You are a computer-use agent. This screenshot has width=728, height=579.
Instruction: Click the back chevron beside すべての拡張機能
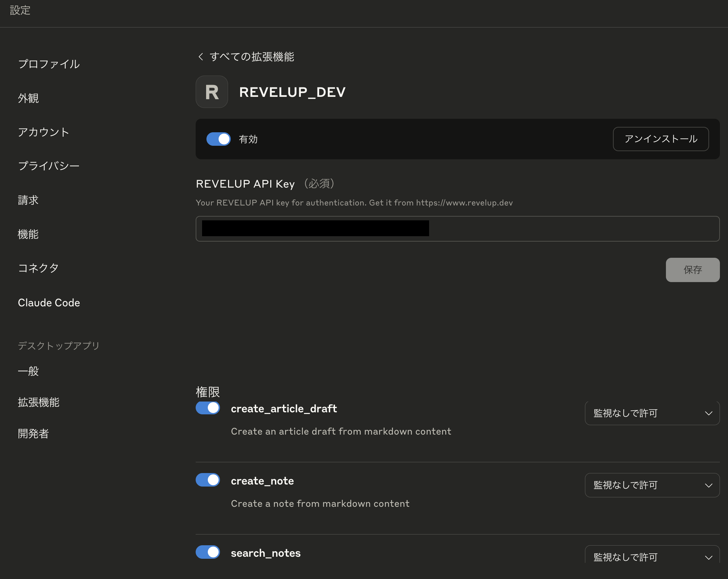(201, 56)
